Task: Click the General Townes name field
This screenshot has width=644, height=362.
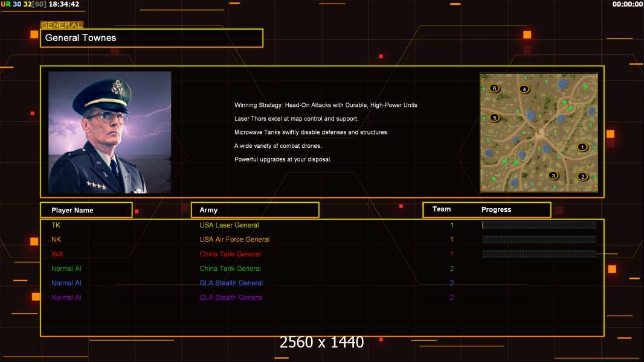Action: tap(152, 38)
